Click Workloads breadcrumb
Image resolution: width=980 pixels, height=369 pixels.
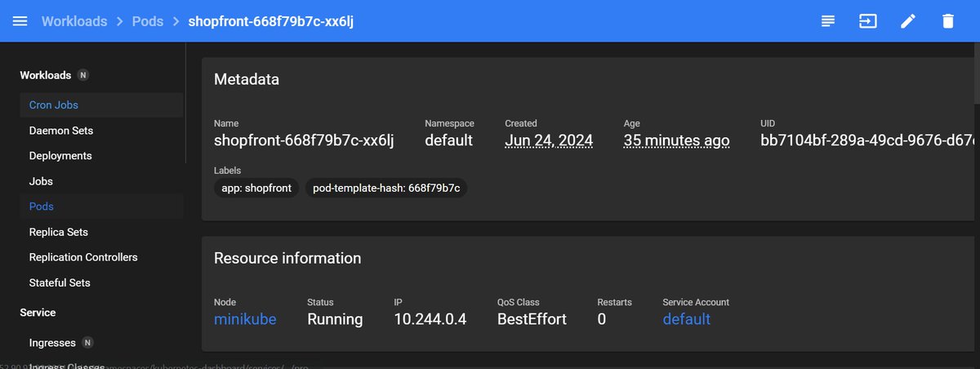[74, 21]
